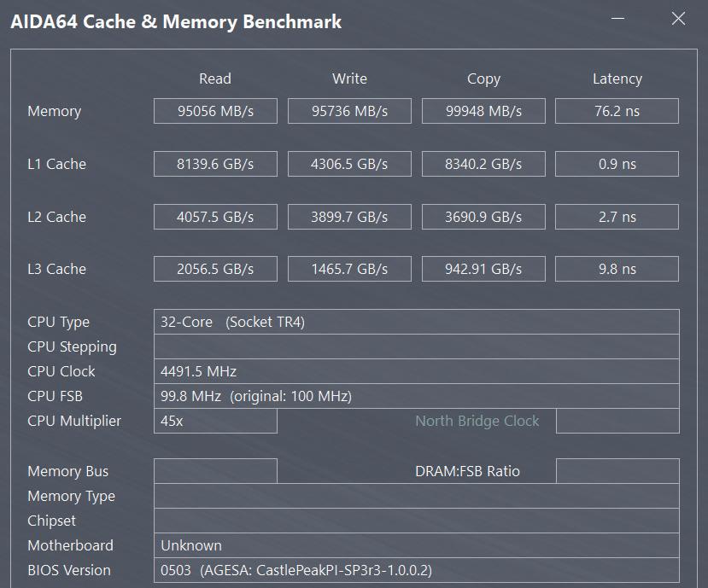The height and width of the screenshot is (588, 708).
Task: Select the North Bridge Clock value box
Action: pyautogui.click(x=617, y=421)
